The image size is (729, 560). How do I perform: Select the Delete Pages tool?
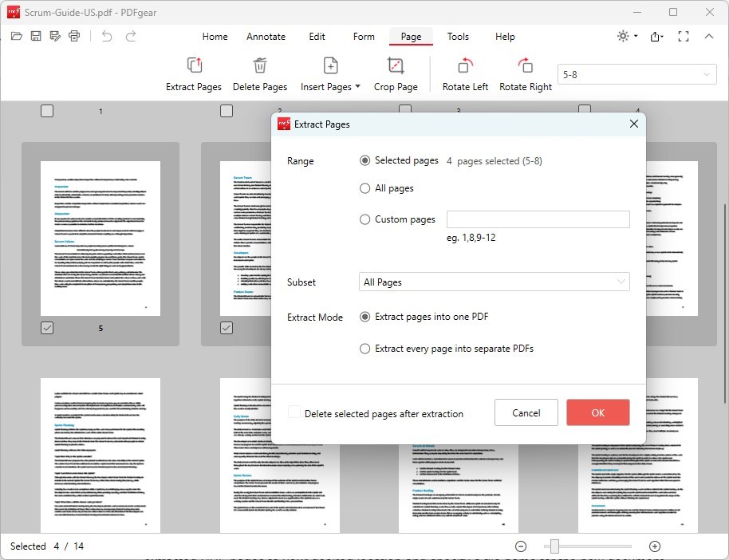pyautogui.click(x=260, y=72)
